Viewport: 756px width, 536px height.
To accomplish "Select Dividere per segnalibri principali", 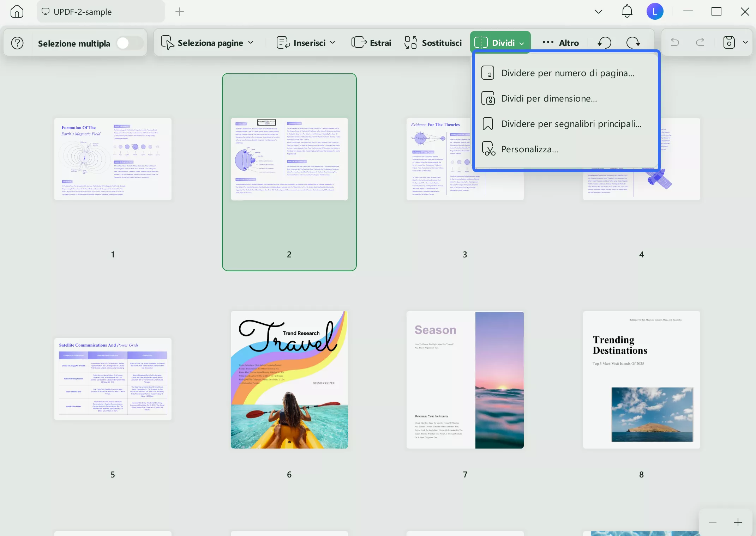I will [571, 124].
